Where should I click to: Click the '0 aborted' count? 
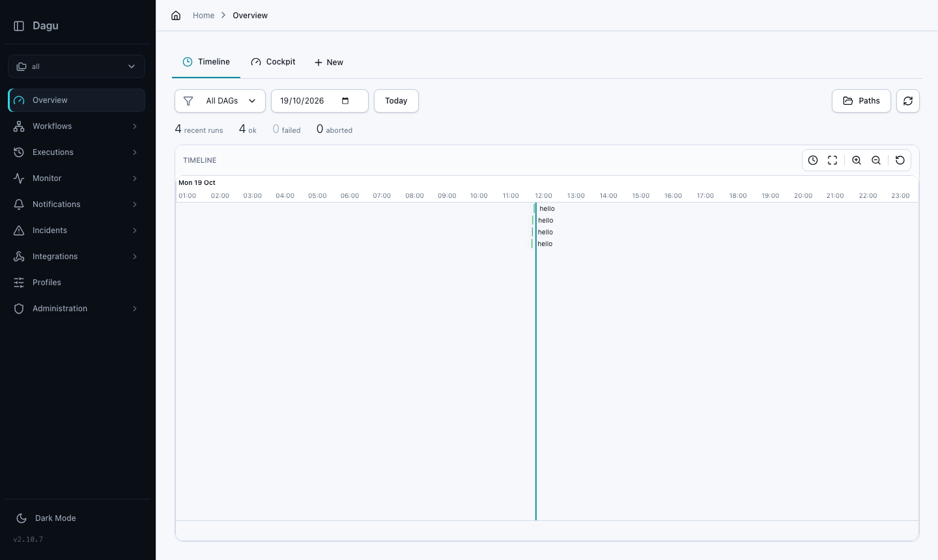tap(334, 130)
